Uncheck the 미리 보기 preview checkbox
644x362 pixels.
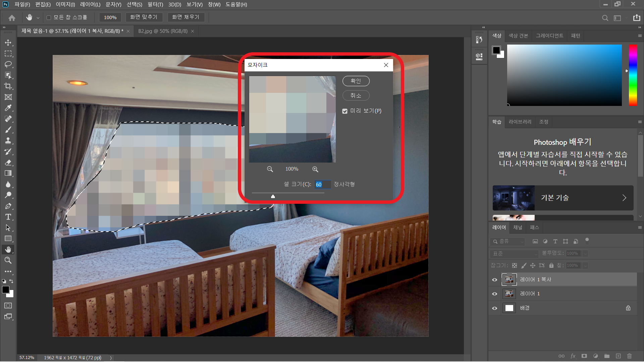345,111
